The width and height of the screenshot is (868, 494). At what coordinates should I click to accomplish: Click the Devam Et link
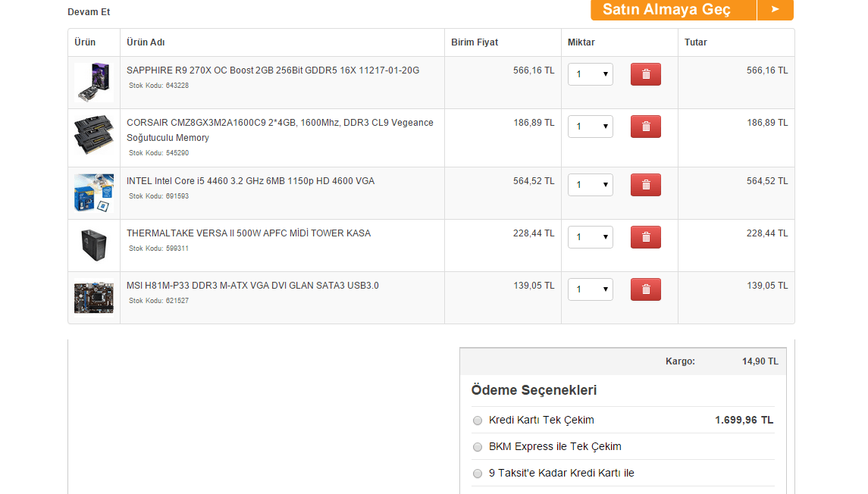coord(89,11)
